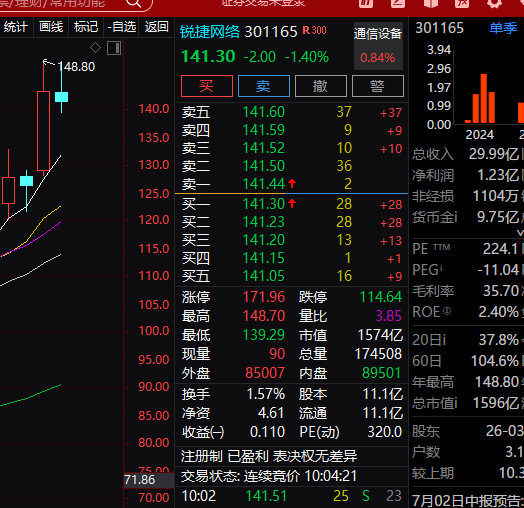Toggle -自选 watchlist removal

point(122,27)
